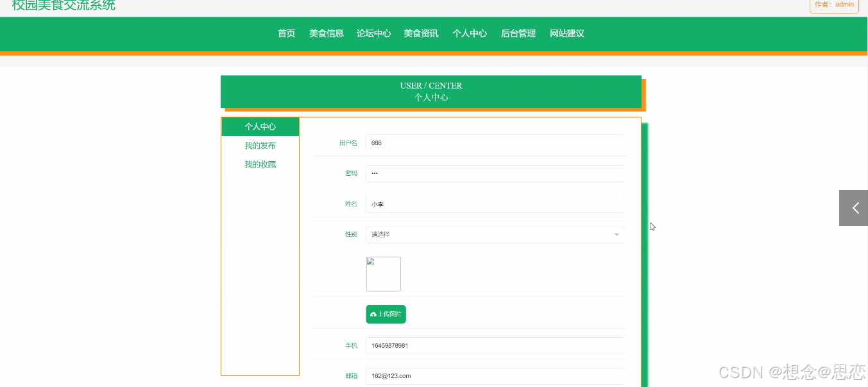Click the 姓名 field containing 小李
The height and width of the screenshot is (387, 868).
coord(495,204)
